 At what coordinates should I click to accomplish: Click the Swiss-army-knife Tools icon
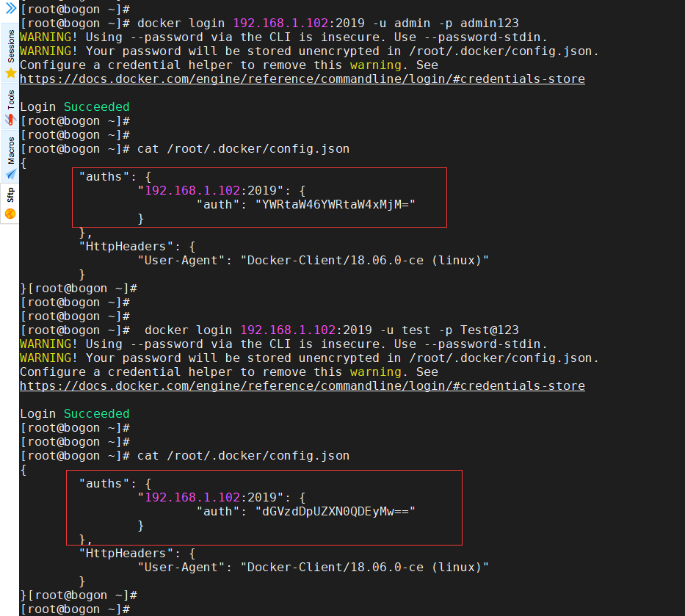coord(9,117)
